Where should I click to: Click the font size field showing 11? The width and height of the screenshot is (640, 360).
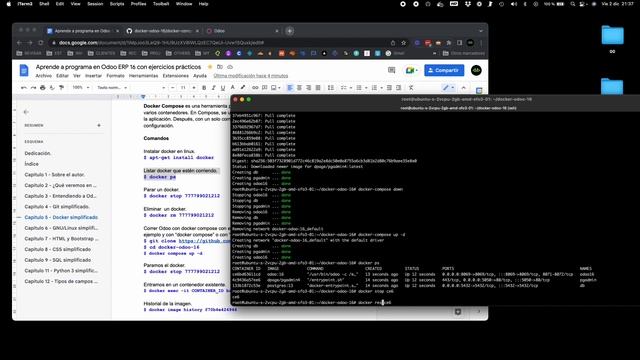tap(183, 88)
